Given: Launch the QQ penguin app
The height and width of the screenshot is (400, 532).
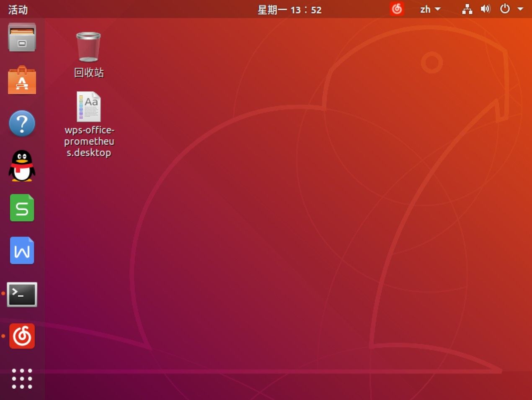Looking at the screenshot, I should (x=22, y=166).
